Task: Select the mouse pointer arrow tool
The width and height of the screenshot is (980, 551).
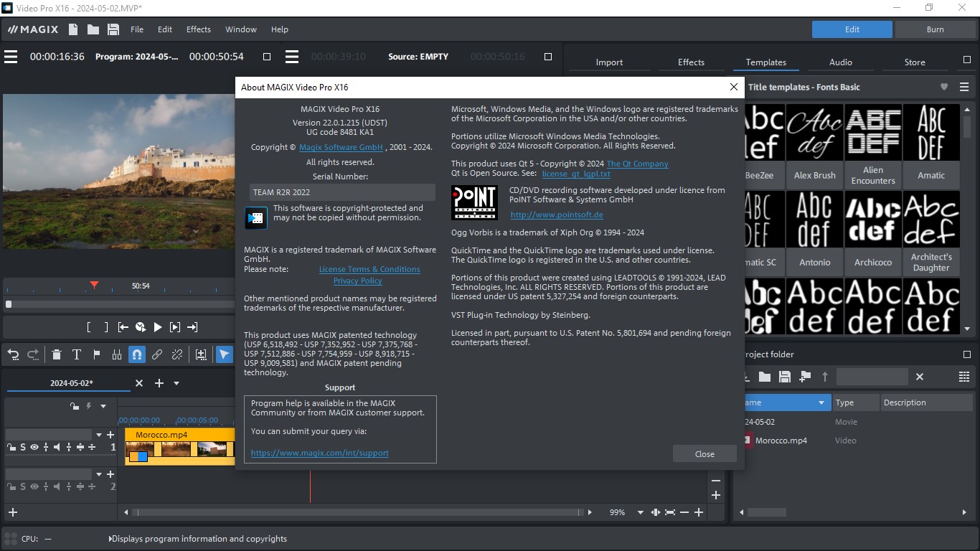Action: coord(224,354)
